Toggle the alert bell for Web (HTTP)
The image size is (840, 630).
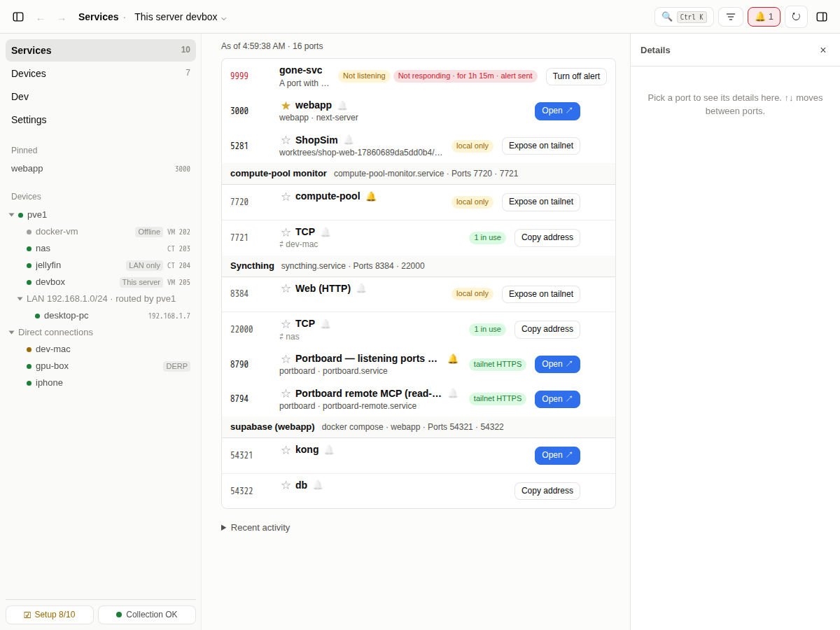pos(361,288)
